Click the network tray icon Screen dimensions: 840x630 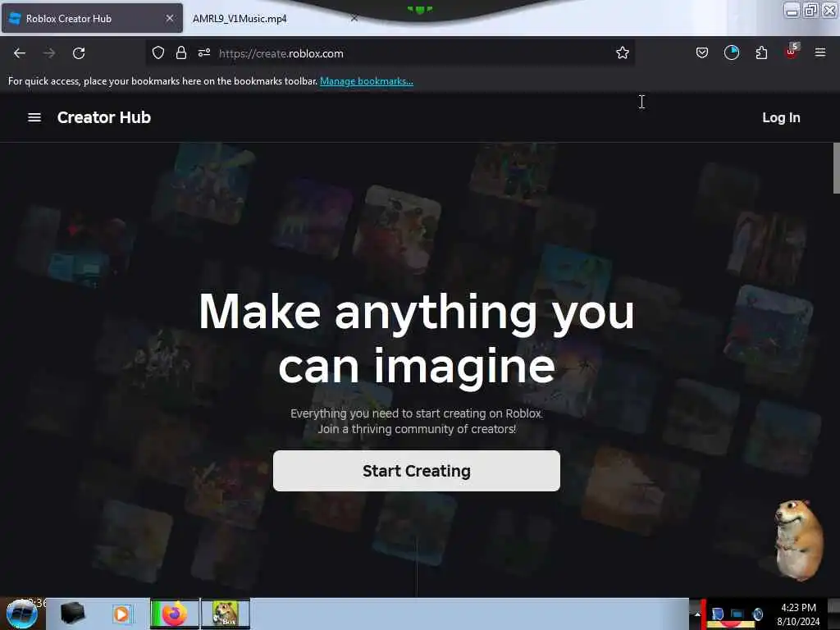(x=737, y=614)
